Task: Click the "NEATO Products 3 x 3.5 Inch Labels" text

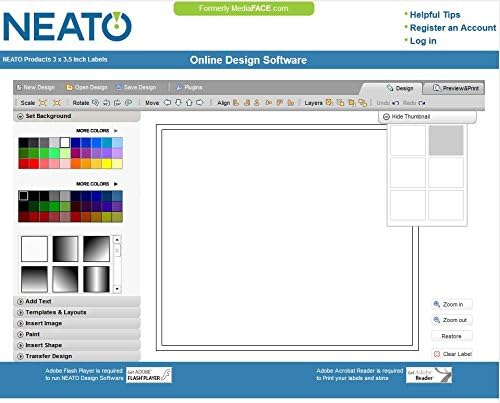Action: coord(55,60)
